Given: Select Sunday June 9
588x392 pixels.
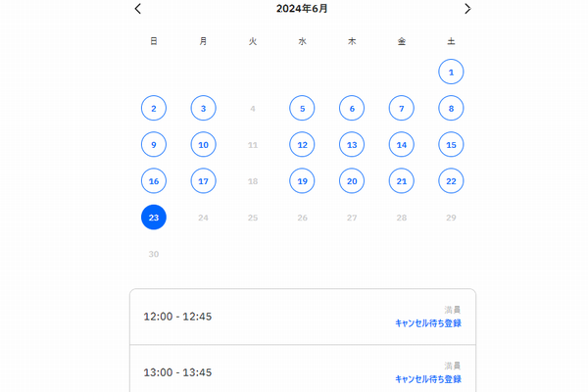Looking at the screenshot, I should (154, 145).
